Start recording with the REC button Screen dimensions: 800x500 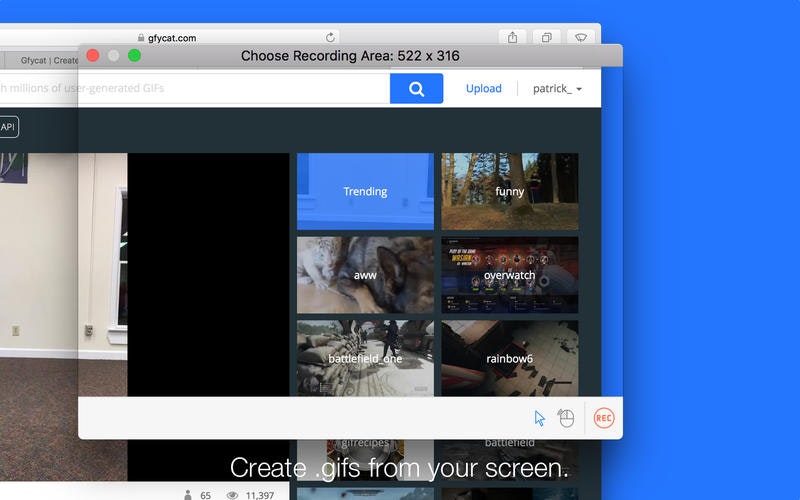point(604,418)
